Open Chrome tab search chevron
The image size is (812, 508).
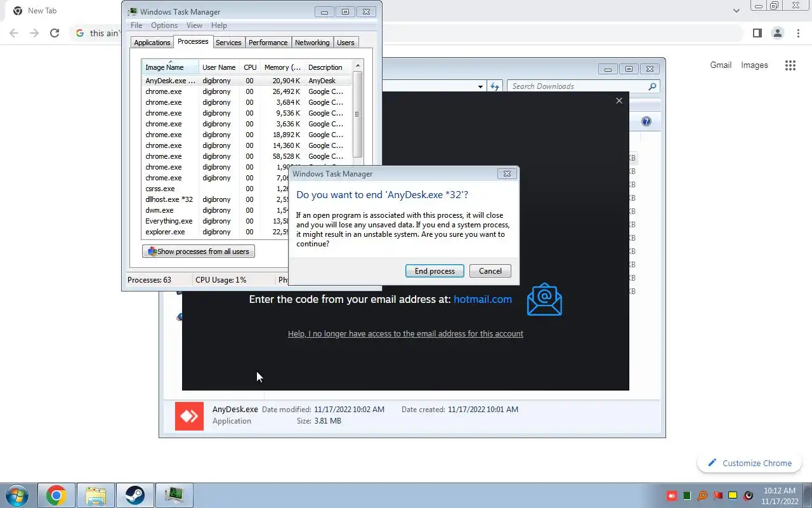(736, 10)
